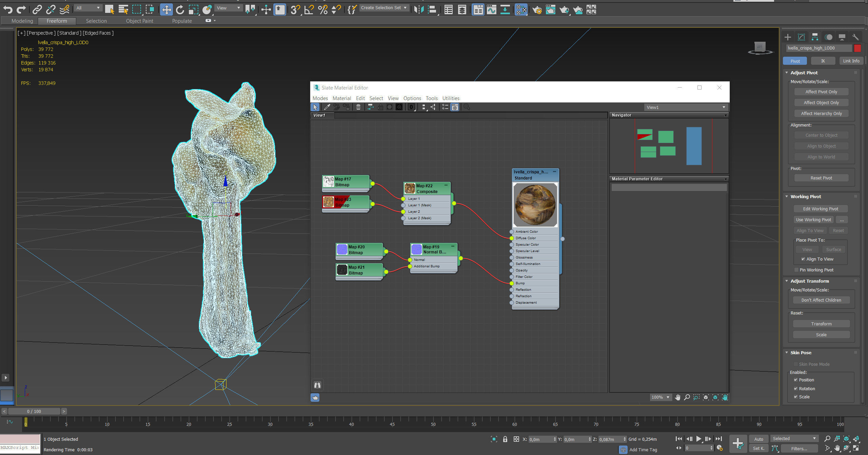
Task: Activate the Select and Rotate tool
Action: click(180, 10)
